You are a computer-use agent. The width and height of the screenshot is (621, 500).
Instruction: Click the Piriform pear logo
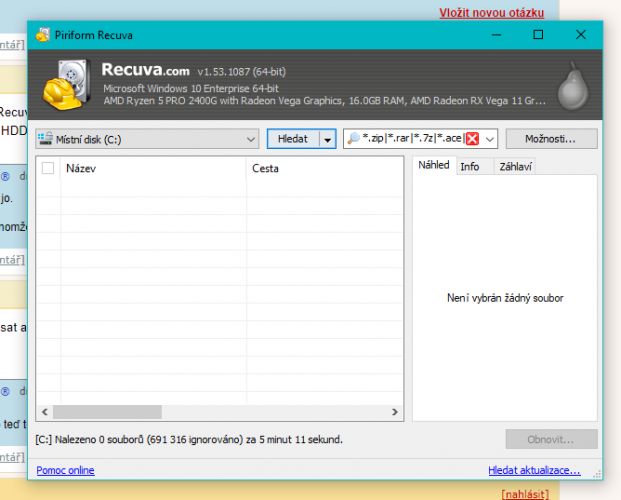573,86
